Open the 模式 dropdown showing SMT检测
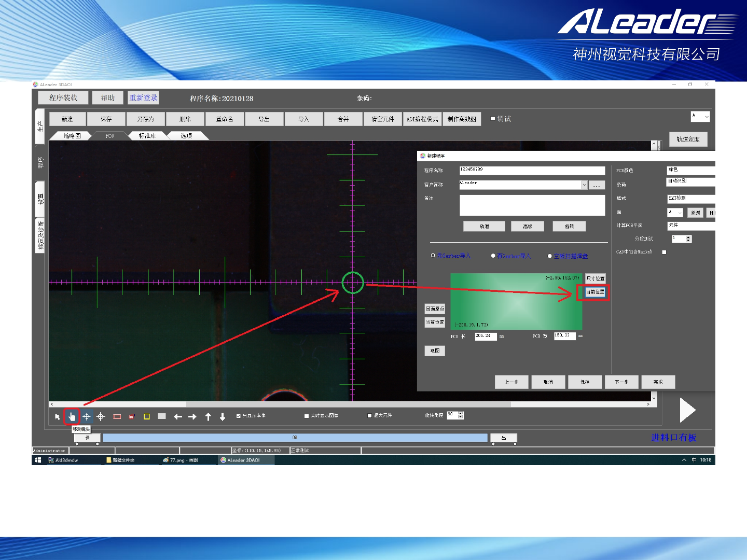Image resolution: width=747 pixels, height=560 pixels. (691, 198)
